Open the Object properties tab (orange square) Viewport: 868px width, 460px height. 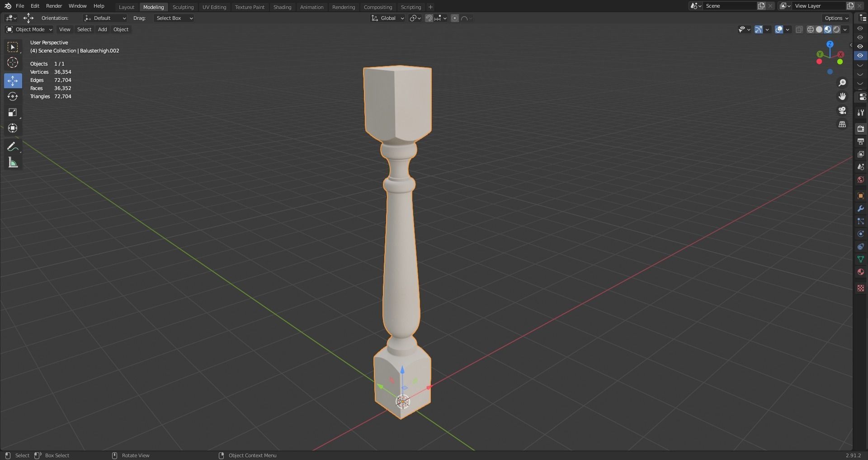point(861,196)
